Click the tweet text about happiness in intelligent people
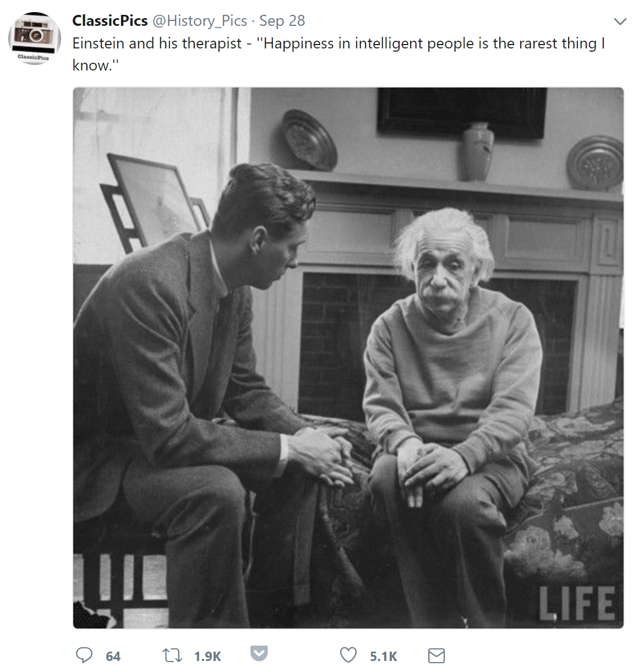The height and width of the screenshot is (672, 639). (338, 54)
